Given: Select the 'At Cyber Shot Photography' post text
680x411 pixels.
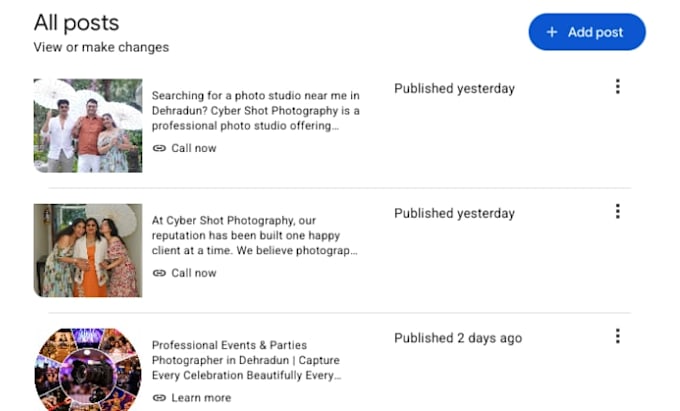Looking at the screenshot, I should pyautogui.click(x=255, y=236).
